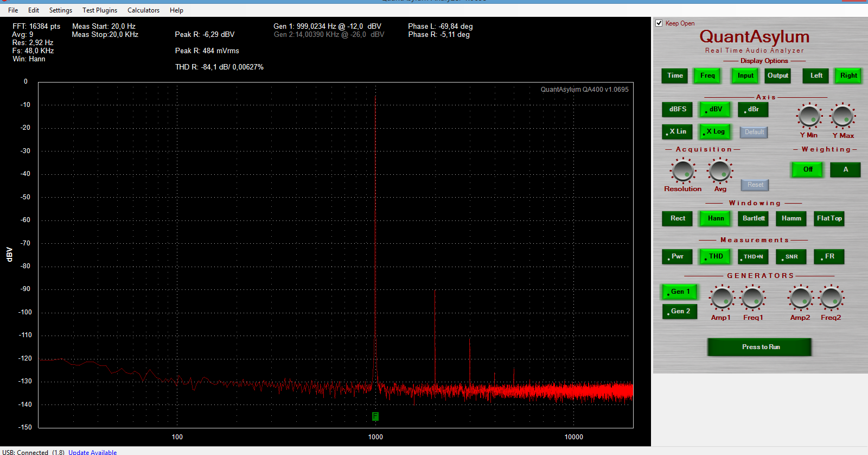
Task: Click the Fs 48,0 KHz text
Action: pos(33,50)
